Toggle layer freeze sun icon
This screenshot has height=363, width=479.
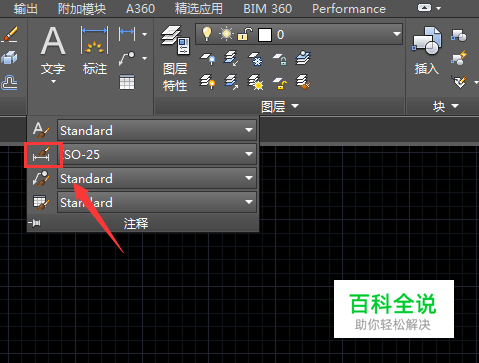[x=226, y=34]
